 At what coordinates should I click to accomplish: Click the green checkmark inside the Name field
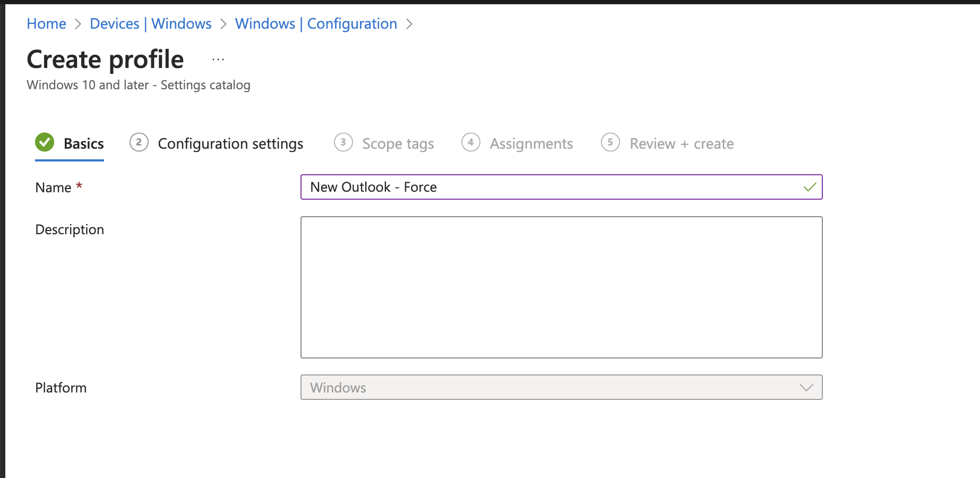809,187
